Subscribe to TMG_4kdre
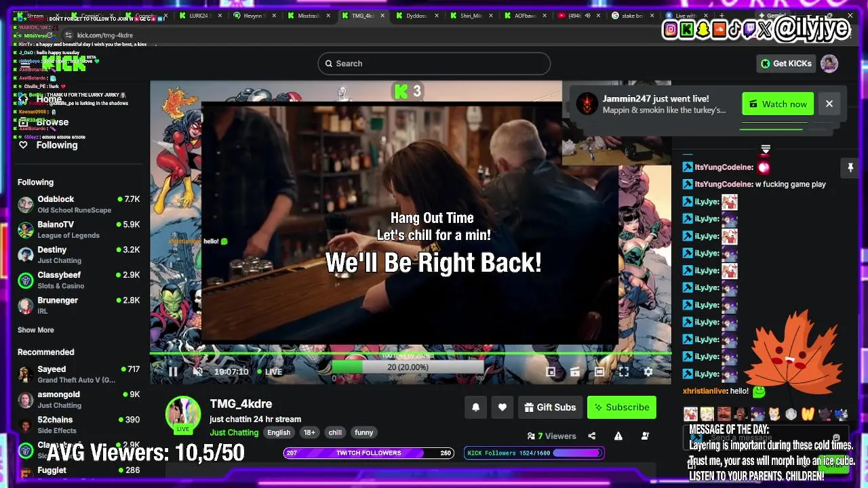The width and height of the screenshot is (868, 488). point(621,407)
